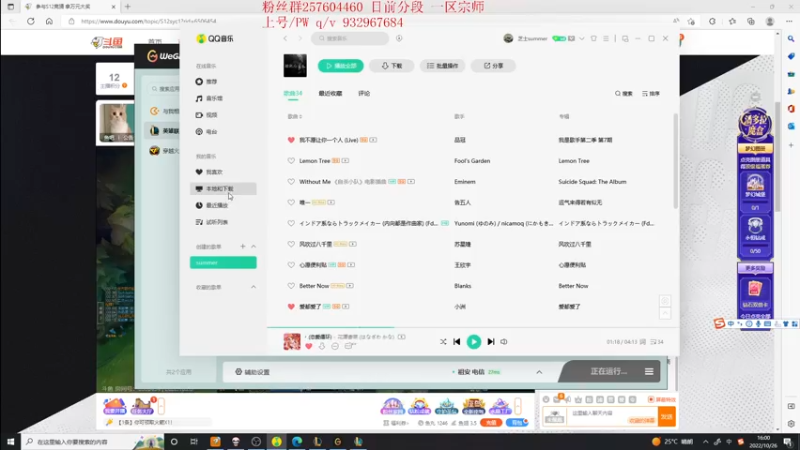Viewport: 800px width, 450px height.
Task: Click the playback progress bar
Action: pyautogui.click(x=473, y=327)
